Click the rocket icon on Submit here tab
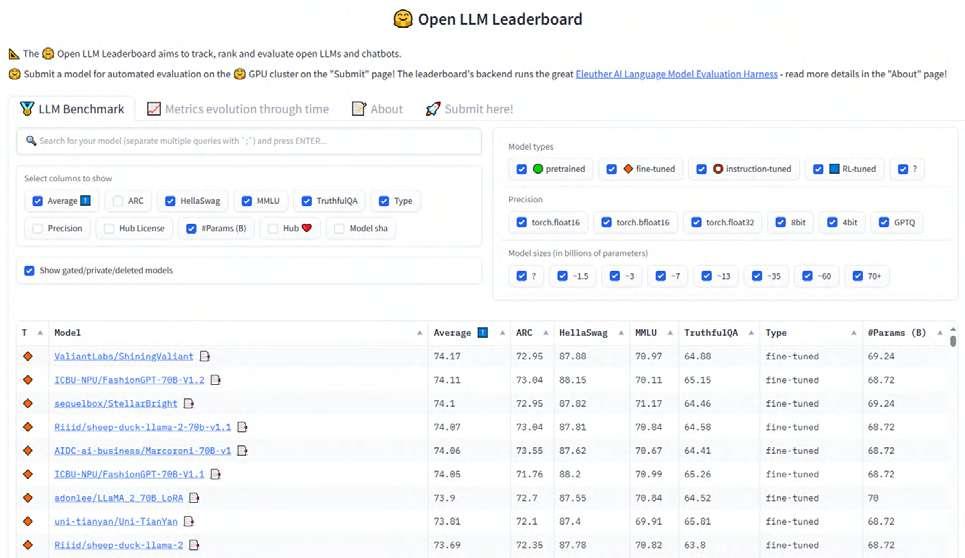The height and width of the screenshot is (558, 965). 433,109
